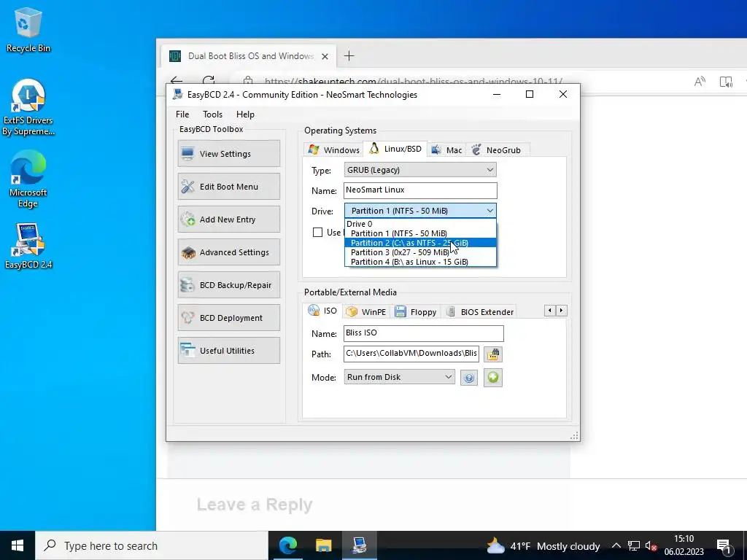Expand the Mode Run from Disk dropdown
The width and height of the screenshot is (747, 560).
click(399, 377)
